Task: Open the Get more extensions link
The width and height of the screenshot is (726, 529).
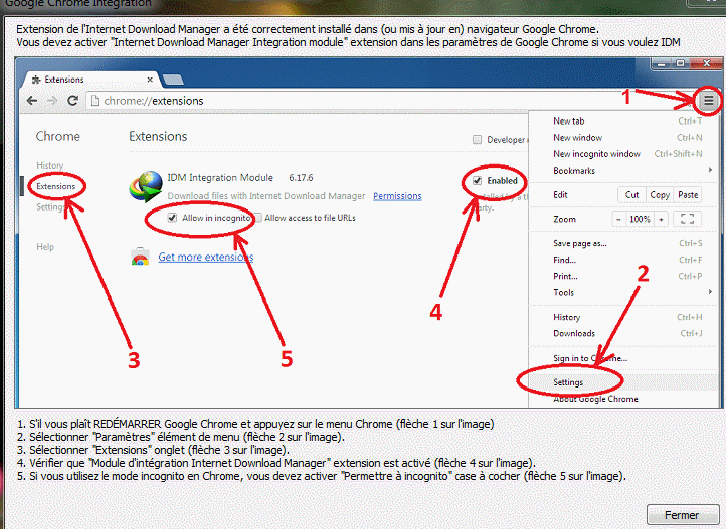Action: [x=206, y=257]
